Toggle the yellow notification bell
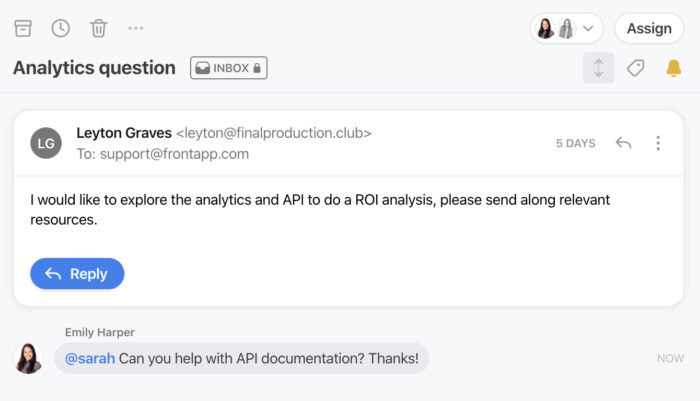 (x=673, y=68)
